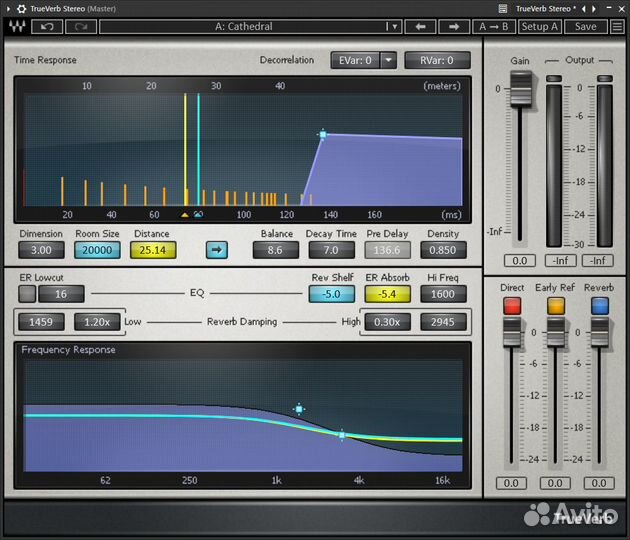Copy setup with A → B button
Image resolution: width=630 pixels, height=540 pixels.
(x=494, y=27)
